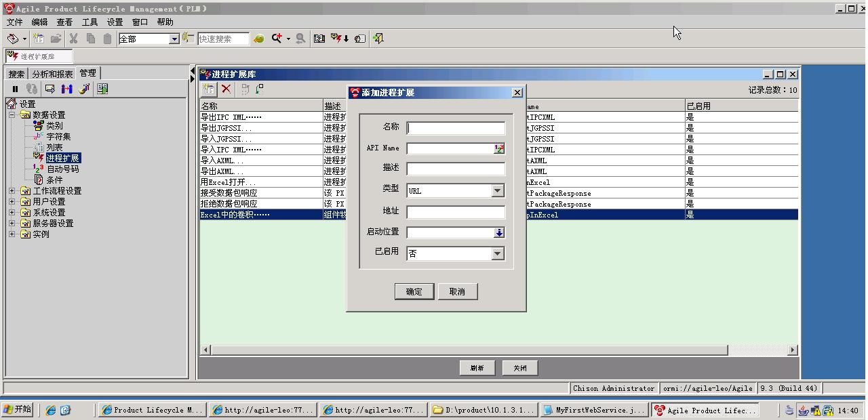Click the 关闭 button below table
Viewport: 868px width, 420px height.
click(520, 368)
